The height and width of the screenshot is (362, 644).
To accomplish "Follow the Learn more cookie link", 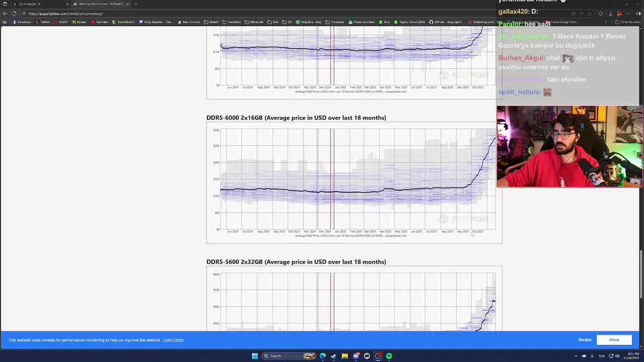I will 173,340.
